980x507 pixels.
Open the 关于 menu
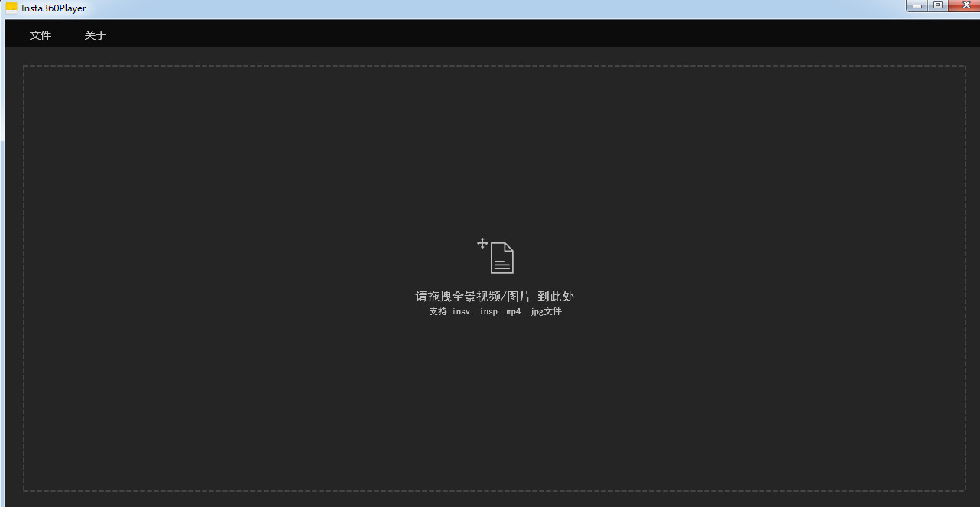point(95,34)
